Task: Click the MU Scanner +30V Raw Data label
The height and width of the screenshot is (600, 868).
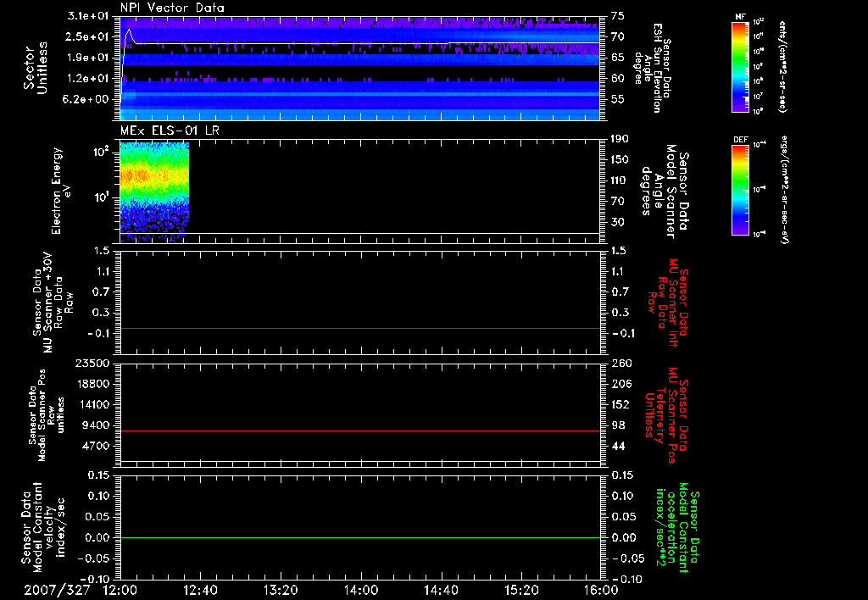Action: [x=52, y=303]
